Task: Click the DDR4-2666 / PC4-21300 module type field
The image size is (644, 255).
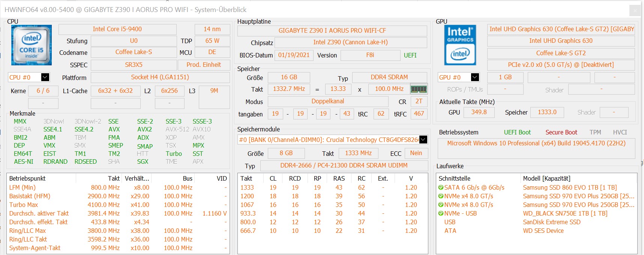Action: pyautogui.click(x=344, y=165)
